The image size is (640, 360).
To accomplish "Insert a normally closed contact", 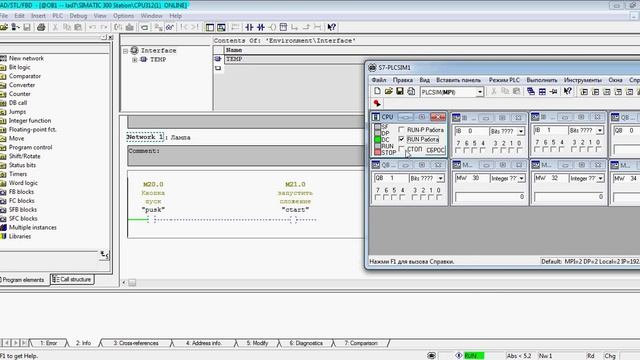I will point(260,27).
